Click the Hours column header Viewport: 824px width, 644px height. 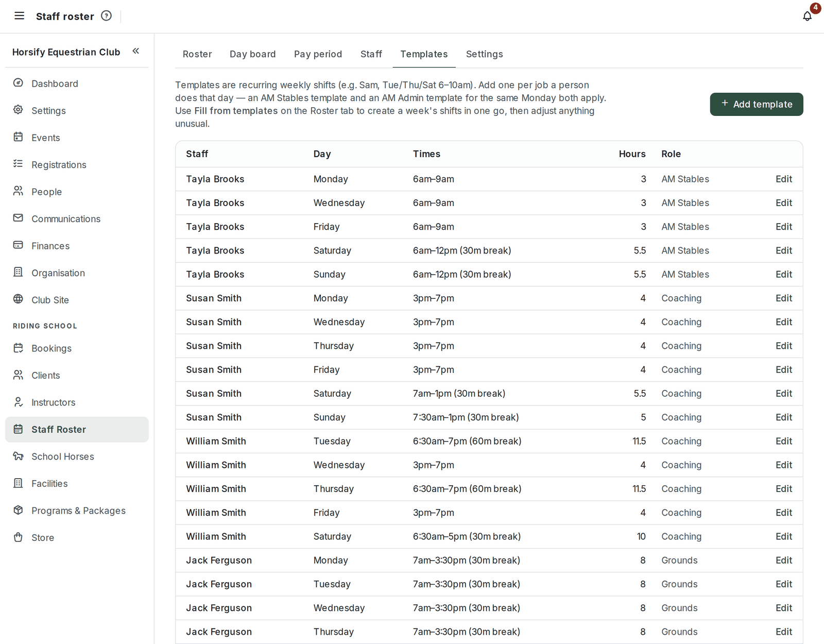pyautogui.click(x=632, y=154)
